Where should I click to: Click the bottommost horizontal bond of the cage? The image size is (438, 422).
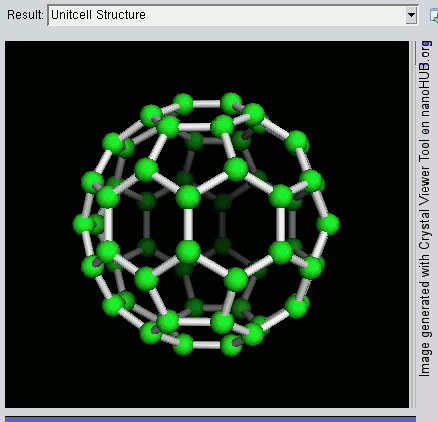pyautogui.click(x=207, y=345)
